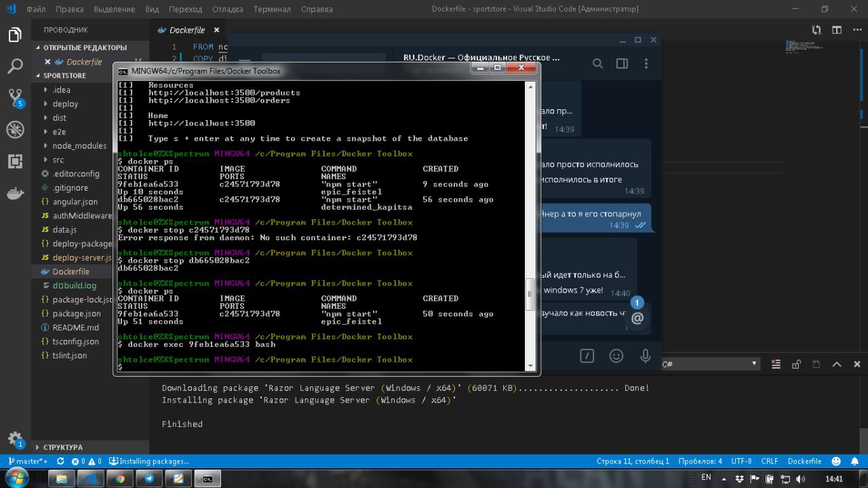Image resolution: width=868 pixels, height=488 pixels.
Task: Toggle output scroll lock
Action: tap(797, 364)
